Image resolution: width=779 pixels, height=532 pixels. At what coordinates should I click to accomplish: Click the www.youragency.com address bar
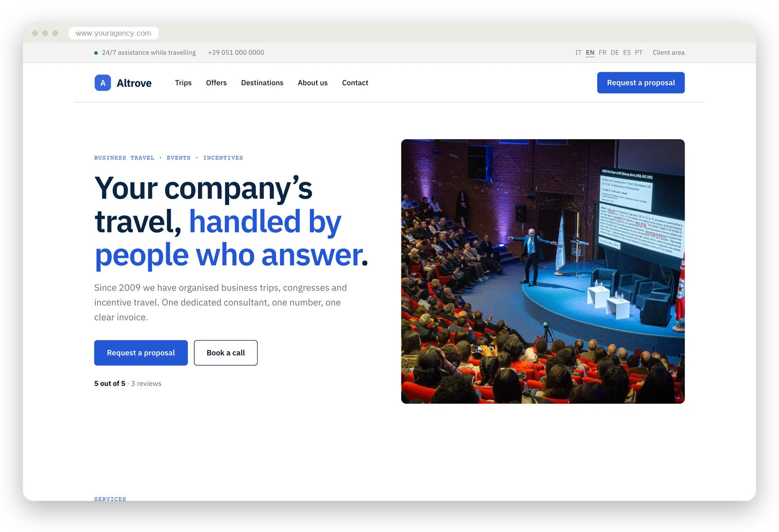click(113, 33)
